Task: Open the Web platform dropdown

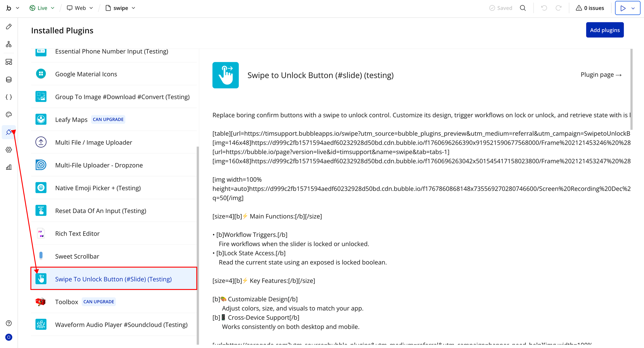Action: [80, 8]
